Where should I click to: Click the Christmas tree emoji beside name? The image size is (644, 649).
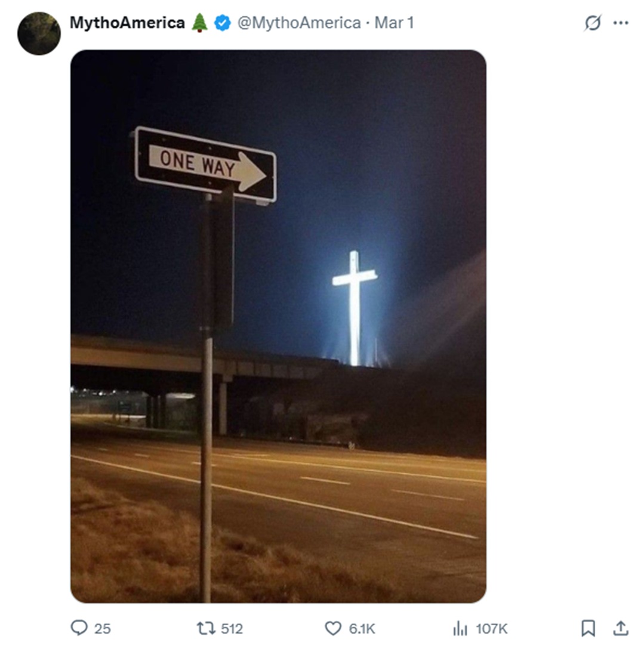pyautogui.click(x=199, y=23)
